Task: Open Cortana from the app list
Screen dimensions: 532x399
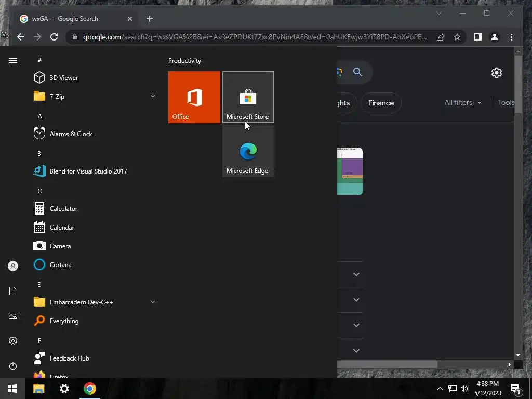Action: pyautogui.click(x=95, y=264)
